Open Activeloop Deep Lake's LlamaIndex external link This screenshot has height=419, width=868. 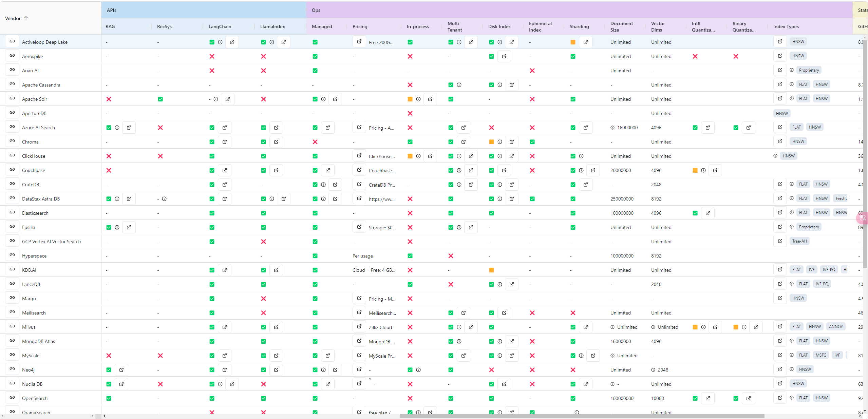(284, 42)
